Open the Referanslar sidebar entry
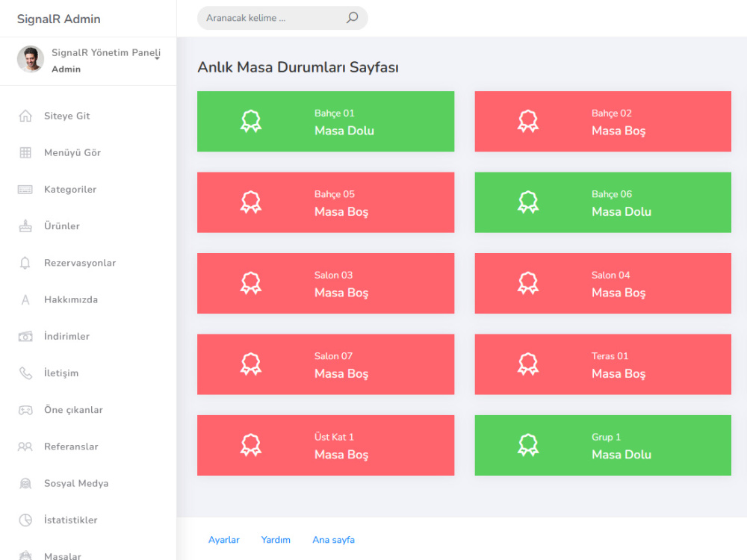The image size is (747, 560). tap(71, 447)
